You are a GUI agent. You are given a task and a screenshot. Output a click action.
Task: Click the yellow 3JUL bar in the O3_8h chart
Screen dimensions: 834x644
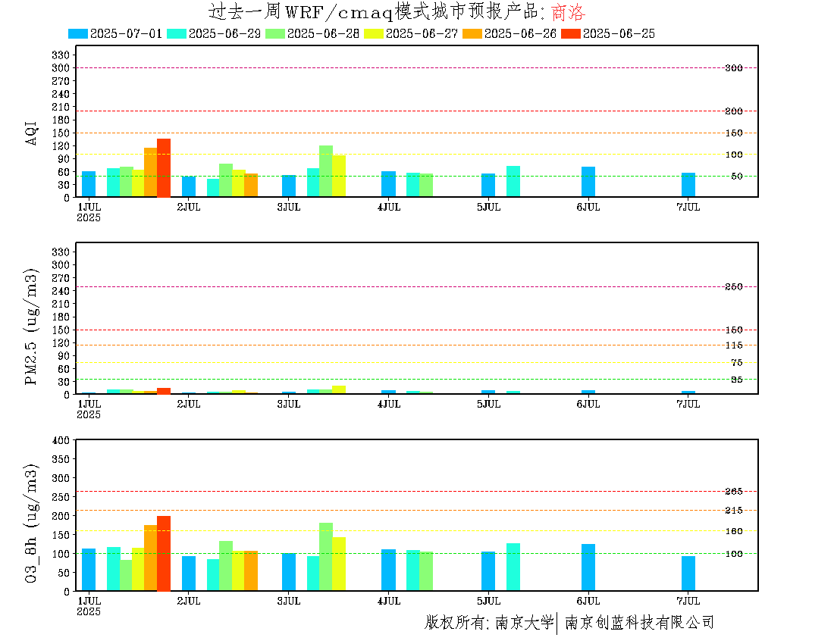[339, 564]
